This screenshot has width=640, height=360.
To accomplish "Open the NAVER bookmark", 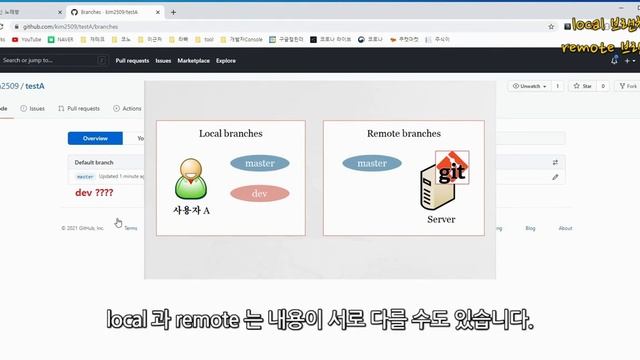I will [x=60, y=40].
